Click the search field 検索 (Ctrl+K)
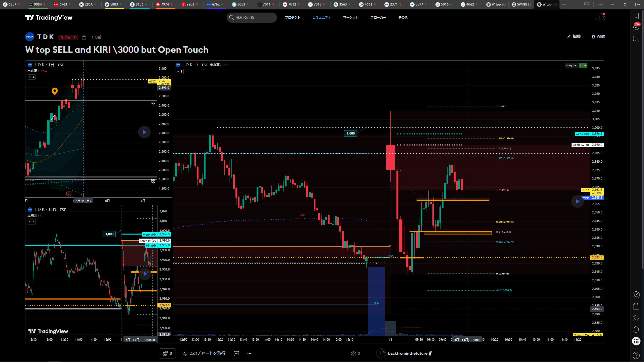The width and height of the screenshot is (644, 362). [252, 17]
